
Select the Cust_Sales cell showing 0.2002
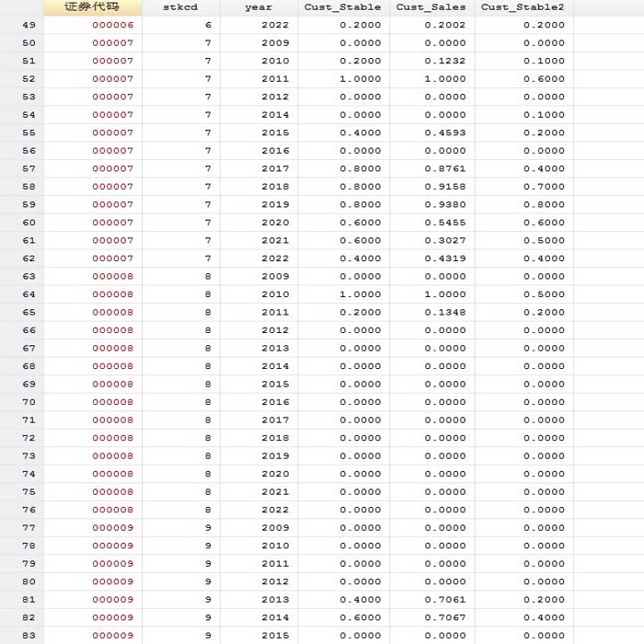[x=447, y=25]
